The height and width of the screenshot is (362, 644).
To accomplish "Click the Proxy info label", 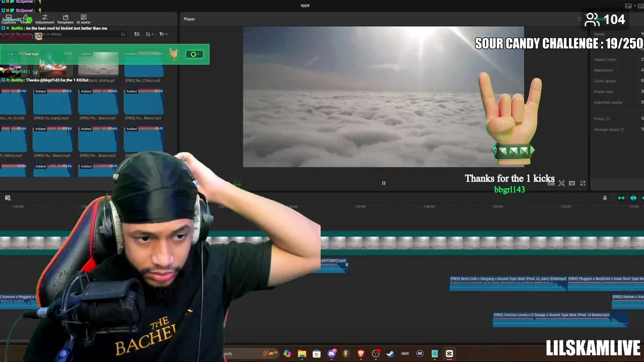I will point(602,119).
